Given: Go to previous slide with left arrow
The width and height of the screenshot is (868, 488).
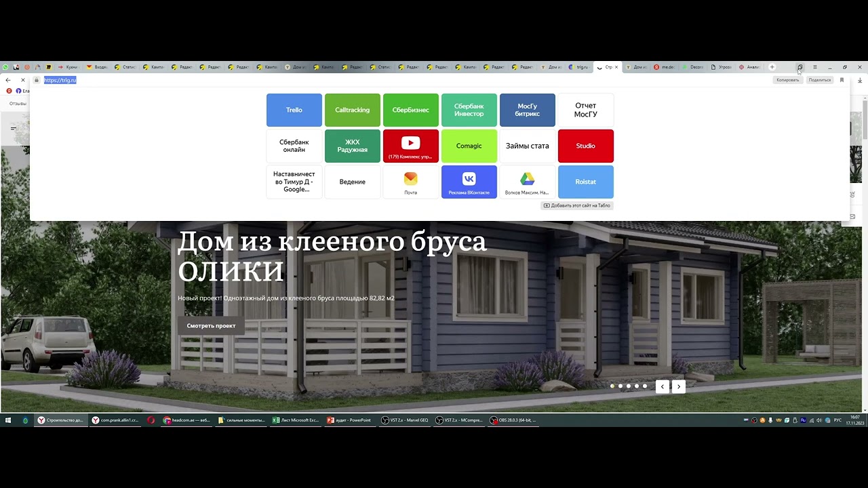Looking at the screenshot, I should tap(663, 386).
